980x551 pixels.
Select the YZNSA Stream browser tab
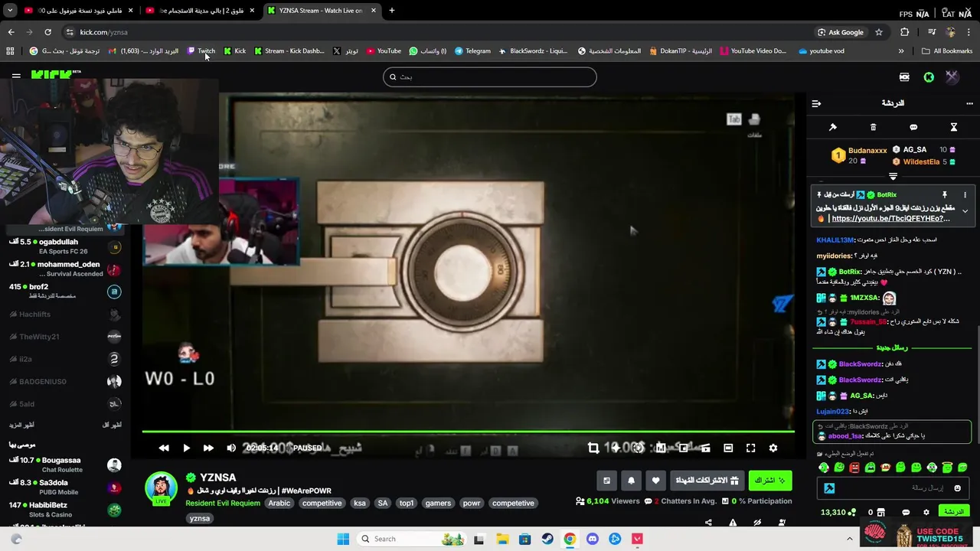click(322, 11)
